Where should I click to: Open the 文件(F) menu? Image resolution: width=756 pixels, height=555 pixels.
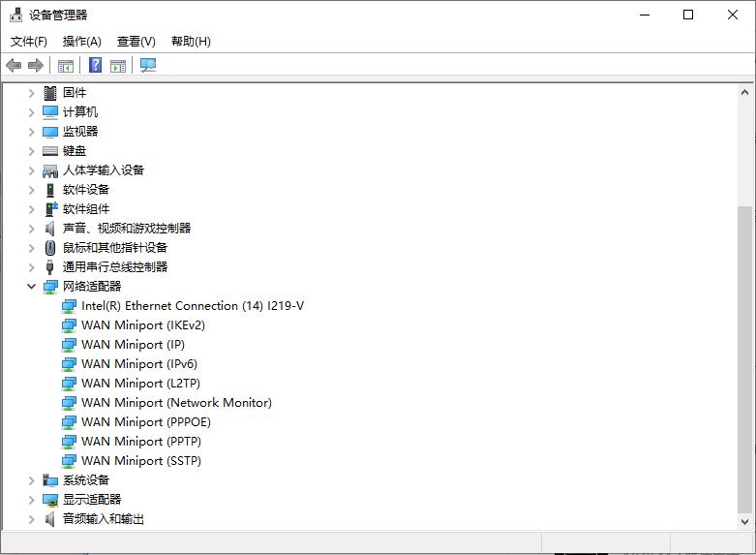29,42
